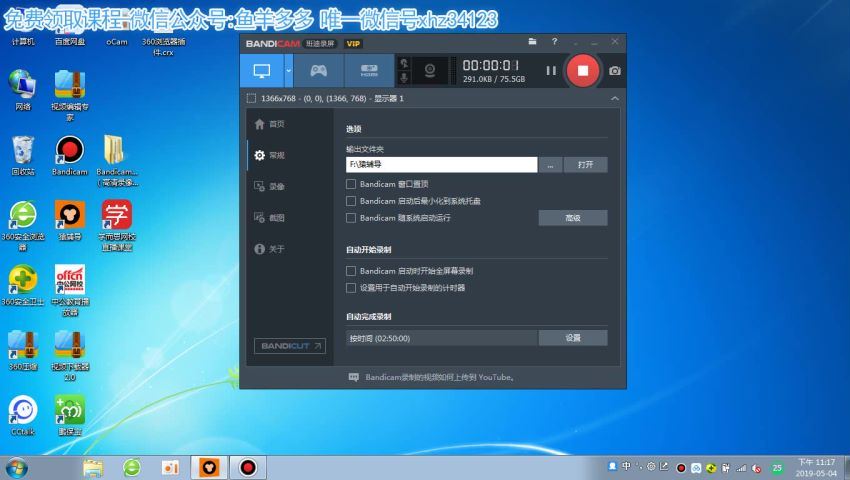Open 360 browser from the taskbar
This screenshot has height=480, width=850.
[x=132, y=468]
